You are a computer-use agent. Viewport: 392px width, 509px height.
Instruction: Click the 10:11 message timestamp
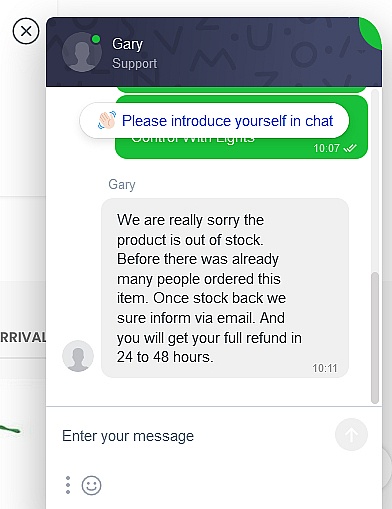325,368
